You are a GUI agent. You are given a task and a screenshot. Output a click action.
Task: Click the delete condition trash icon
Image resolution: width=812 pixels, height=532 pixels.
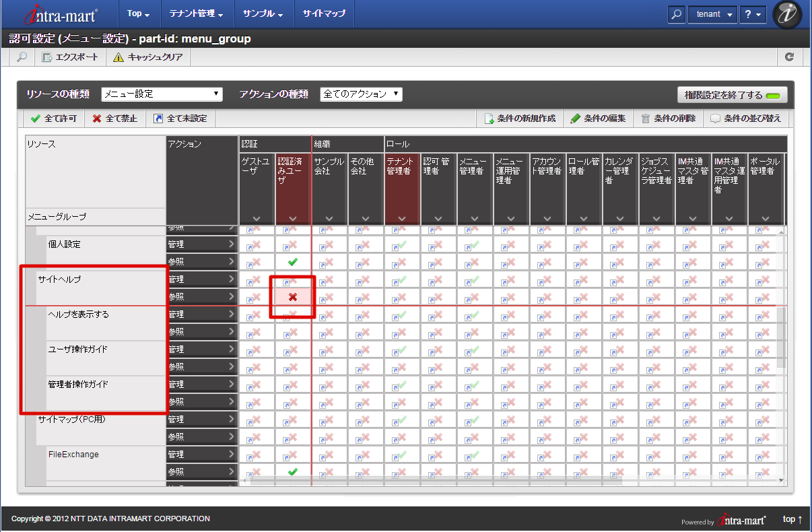point(646,119)
